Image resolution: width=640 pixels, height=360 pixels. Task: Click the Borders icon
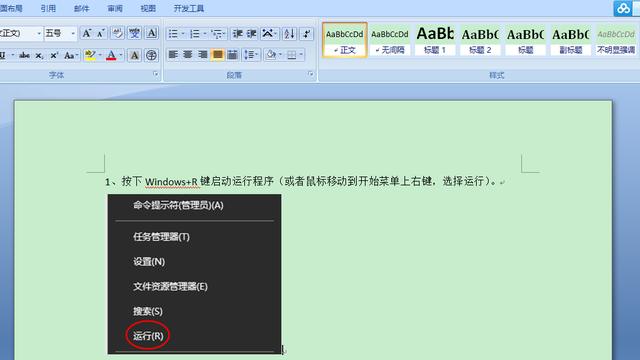291,55
